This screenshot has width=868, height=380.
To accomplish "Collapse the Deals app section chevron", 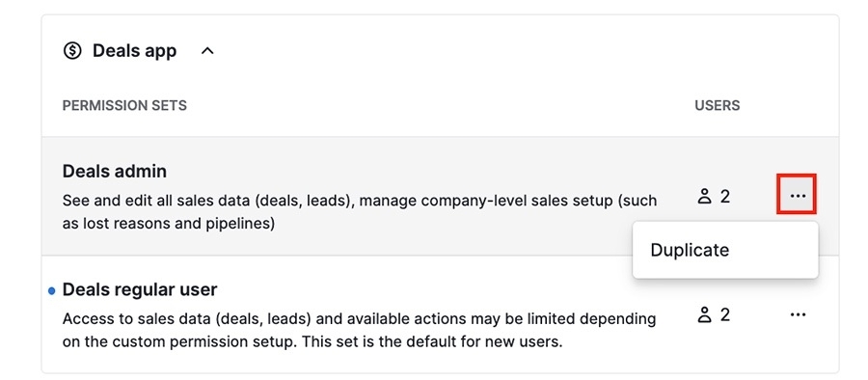I will (207, 51).
